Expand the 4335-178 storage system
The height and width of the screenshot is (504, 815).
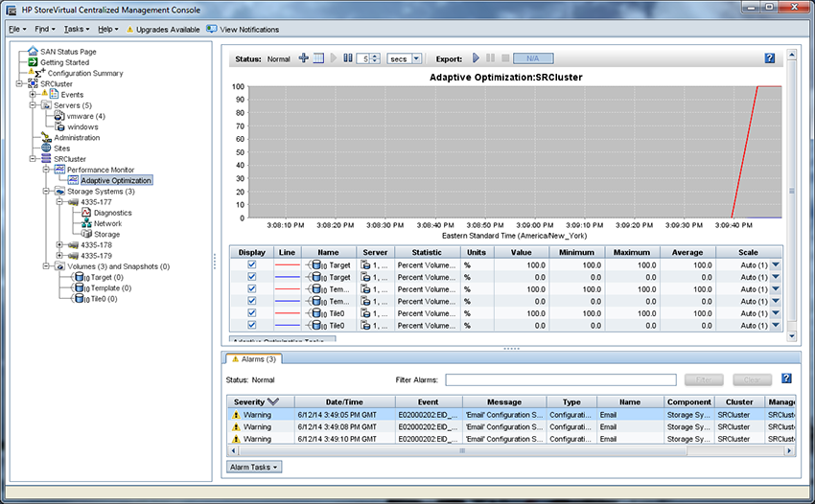click(59, 244)
